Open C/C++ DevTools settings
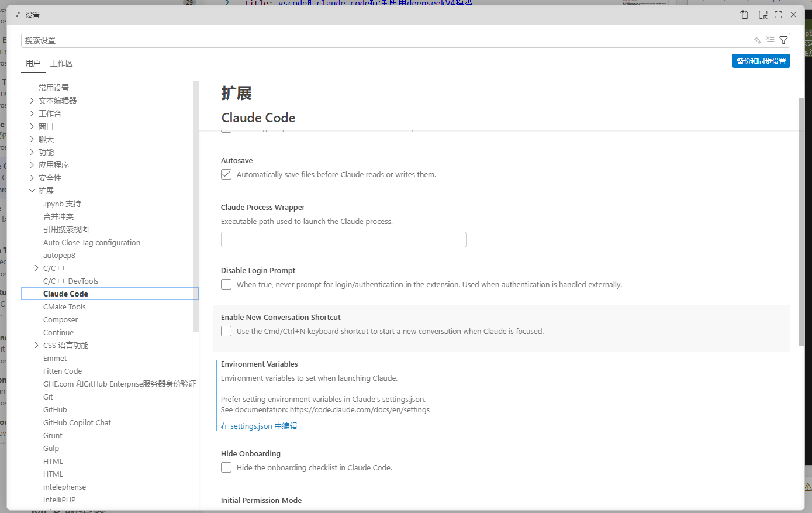This screenshot has height=513, width=812. tap(71, 281)
